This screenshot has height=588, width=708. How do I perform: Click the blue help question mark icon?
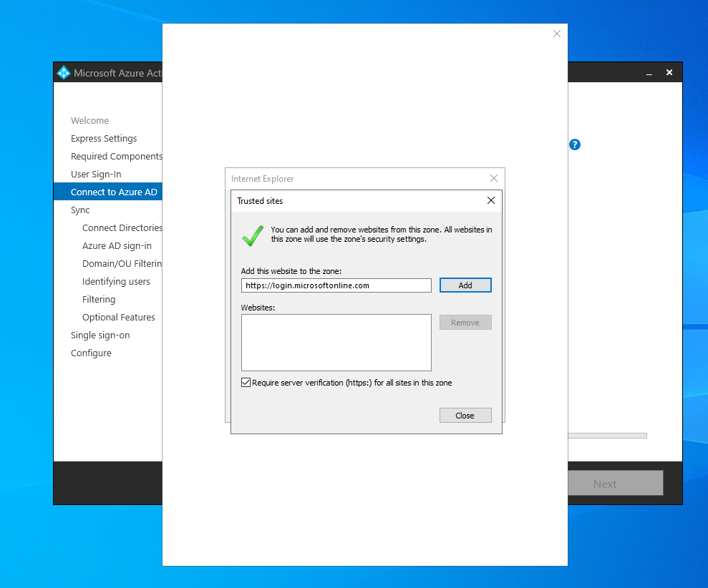574,144
